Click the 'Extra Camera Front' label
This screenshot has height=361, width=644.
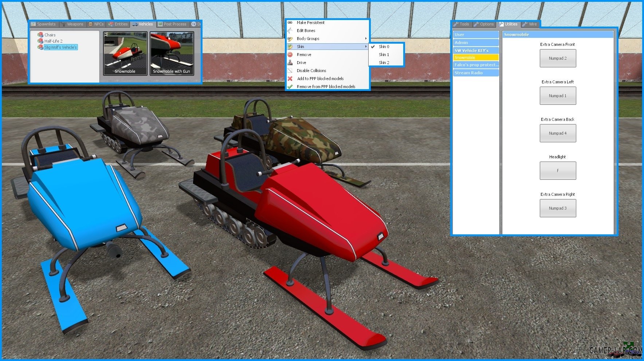tap(558, 44)
